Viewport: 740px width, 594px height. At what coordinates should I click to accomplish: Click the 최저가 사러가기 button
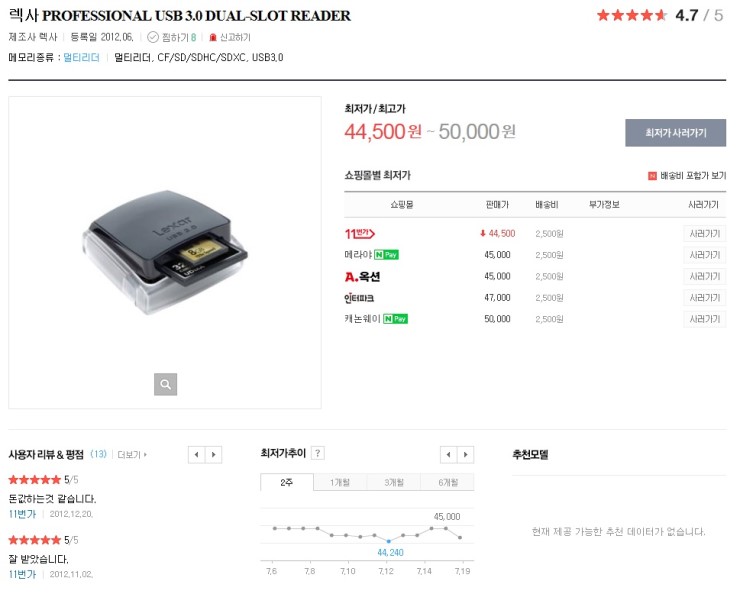[676, 133]
